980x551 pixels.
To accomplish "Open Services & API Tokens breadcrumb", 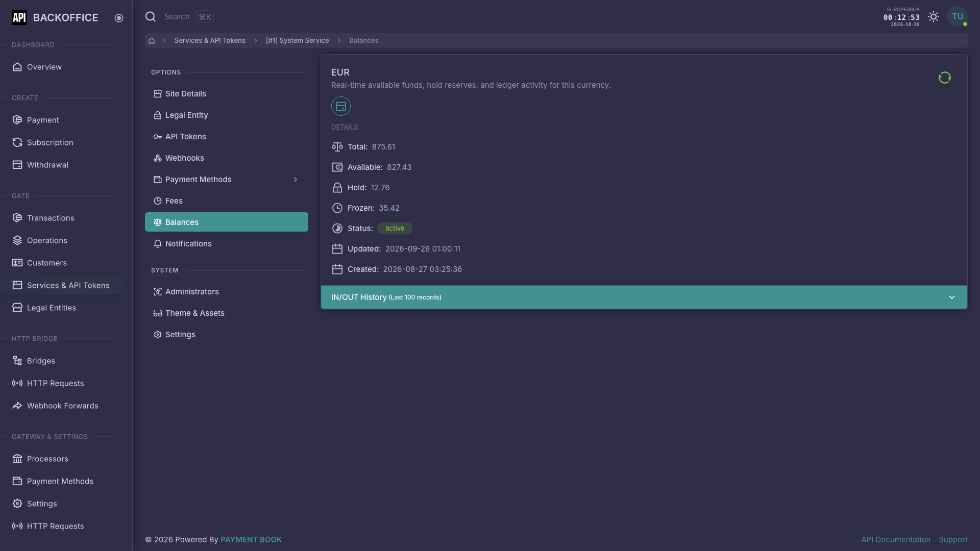I will click(x=210, y=41).
